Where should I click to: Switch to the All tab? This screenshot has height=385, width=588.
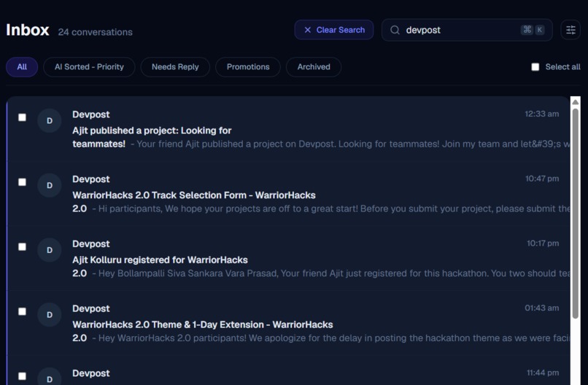pos(22,67)
